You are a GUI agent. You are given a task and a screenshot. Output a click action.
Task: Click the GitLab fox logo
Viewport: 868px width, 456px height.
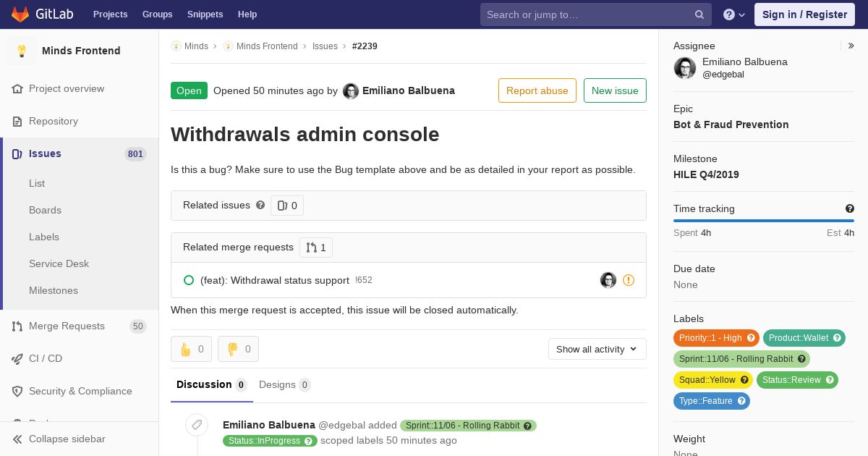[20, 14]
